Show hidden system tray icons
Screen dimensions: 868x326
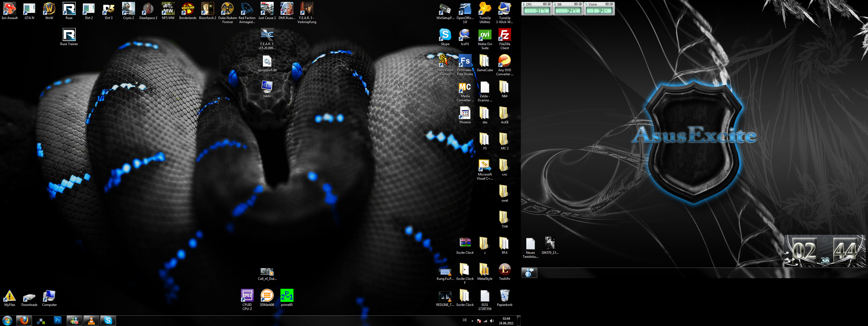coord(473,321)
